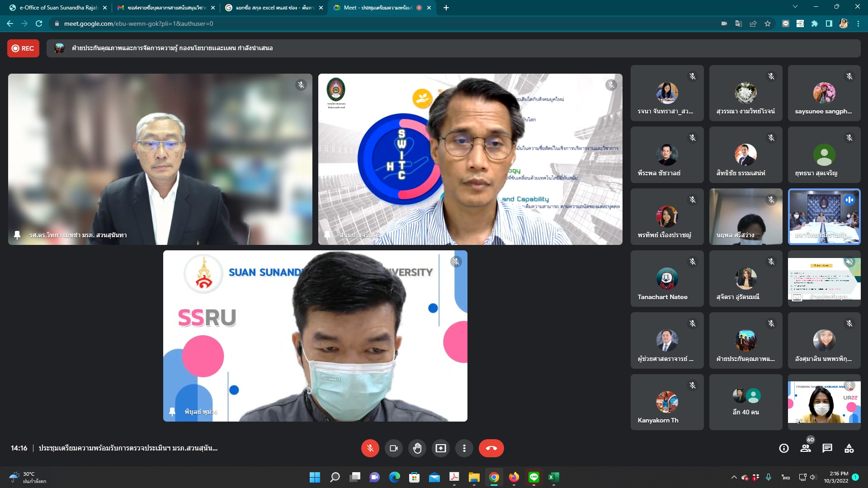Viewport: 868px width, 488px height.
Task: Open the three-dot more options menu
Action: click(464, 448)
